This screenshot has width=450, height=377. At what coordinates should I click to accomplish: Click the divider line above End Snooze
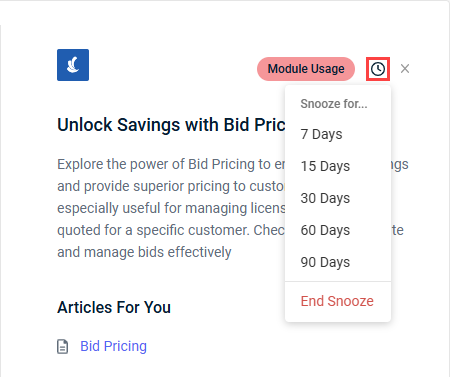click(338, 281)
